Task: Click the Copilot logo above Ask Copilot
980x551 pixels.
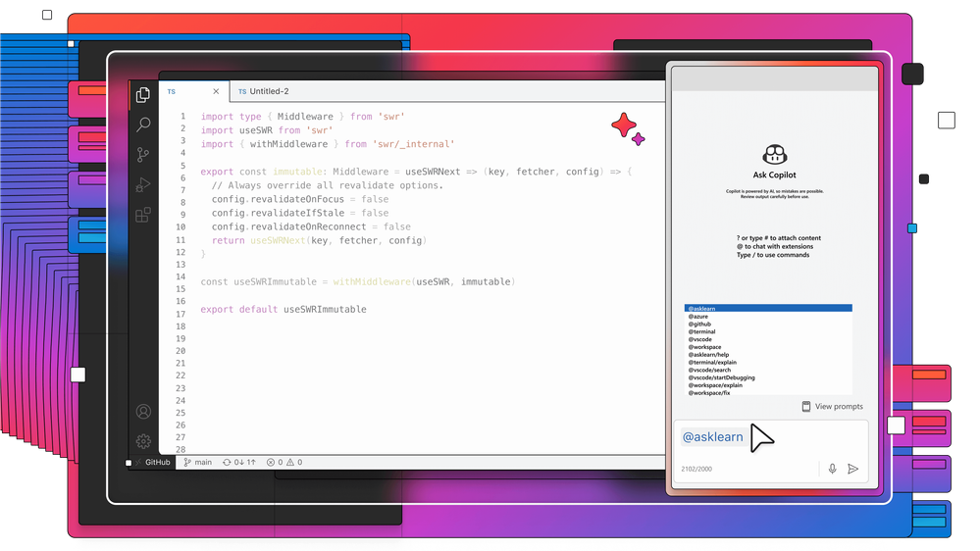Action: pos(774,154)
